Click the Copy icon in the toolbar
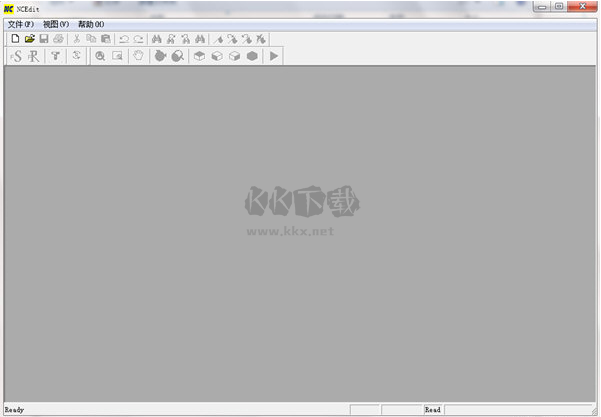This screenshot has height=417, width=601. pyautogui.click(x=91, y=39)
